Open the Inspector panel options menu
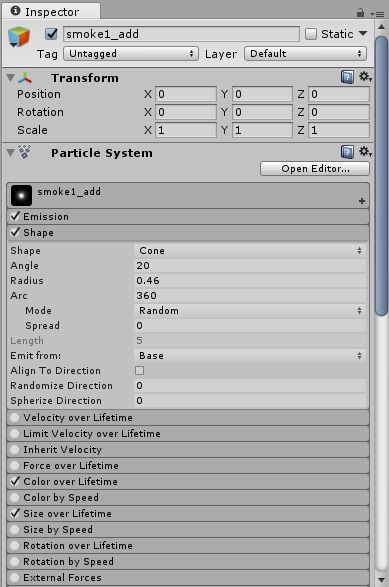This screenshot has width=389, height=587. 378,14
